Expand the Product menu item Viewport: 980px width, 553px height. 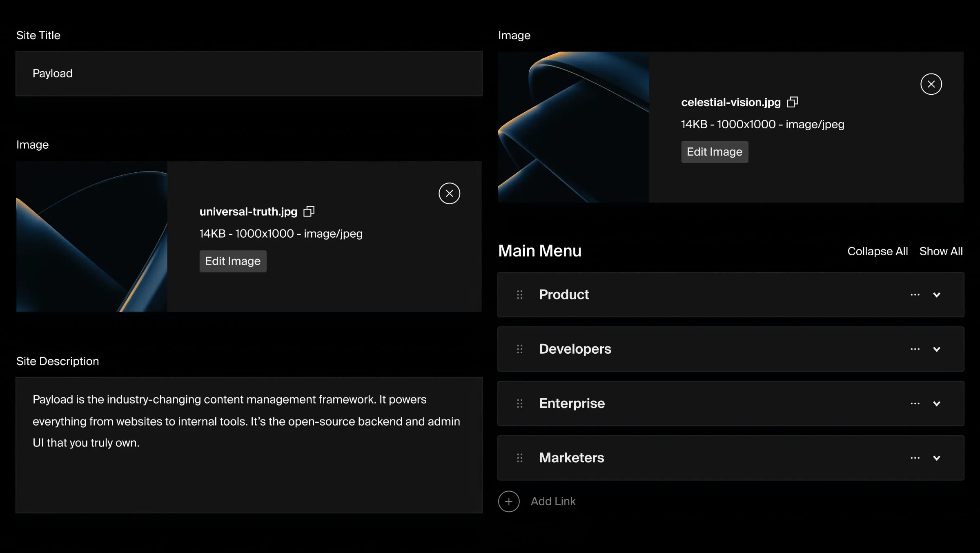point(937,295)
